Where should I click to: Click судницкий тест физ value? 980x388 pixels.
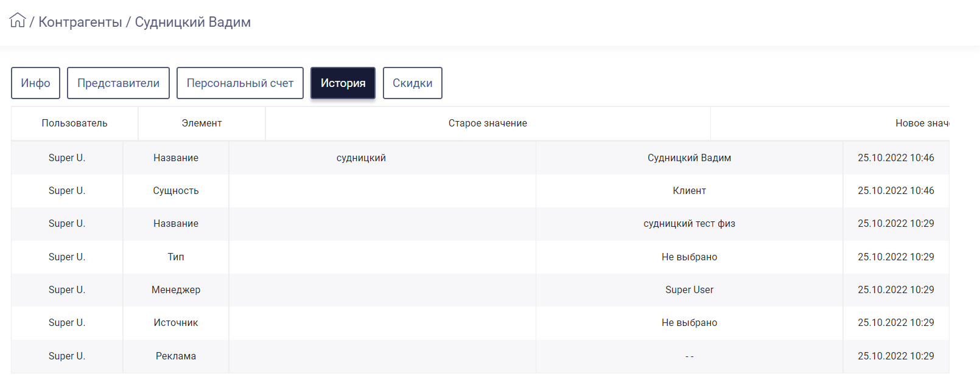(689, 223)
